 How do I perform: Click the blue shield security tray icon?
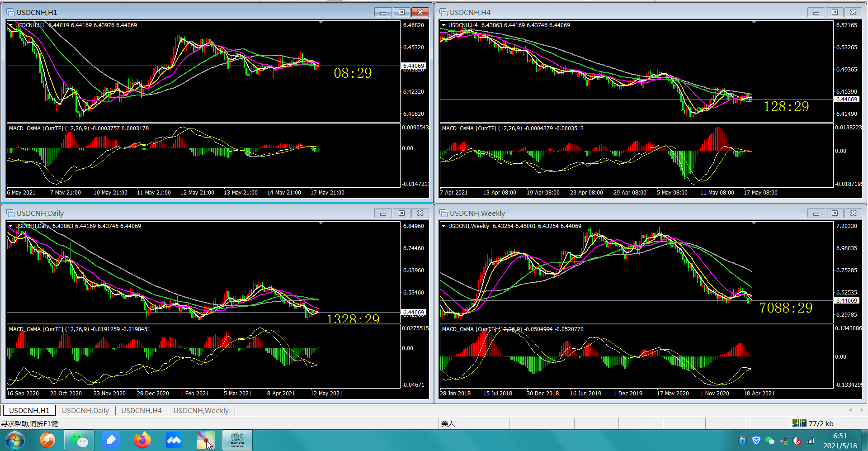click(756, 441)
